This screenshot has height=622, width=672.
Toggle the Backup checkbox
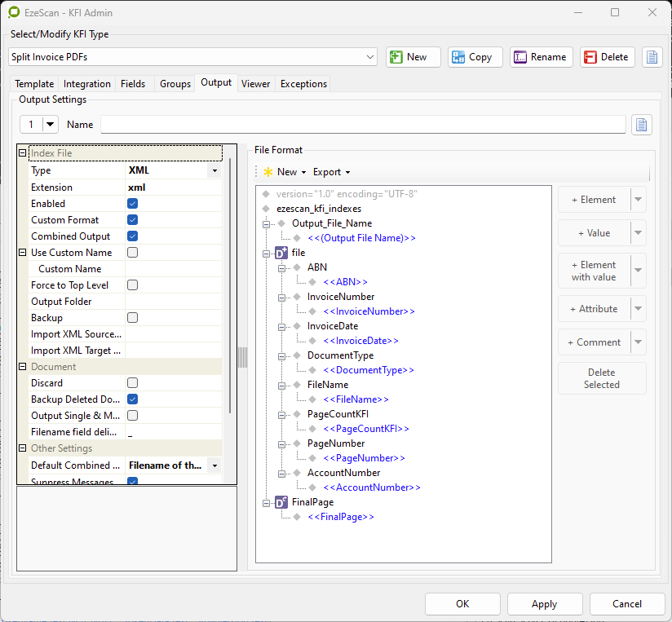[132, 318]
